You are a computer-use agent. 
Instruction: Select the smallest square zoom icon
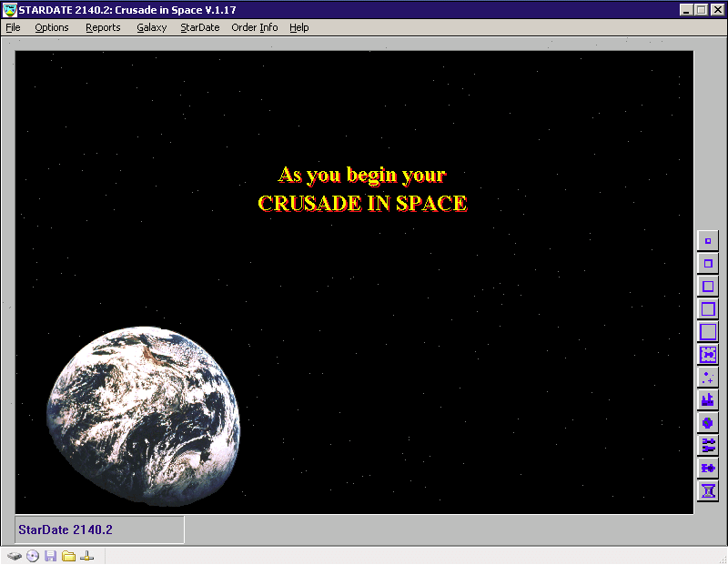coord(708,241)
